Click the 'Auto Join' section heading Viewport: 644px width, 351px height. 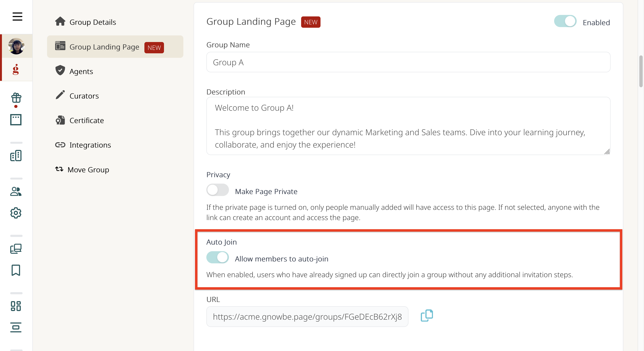(221, 242)
